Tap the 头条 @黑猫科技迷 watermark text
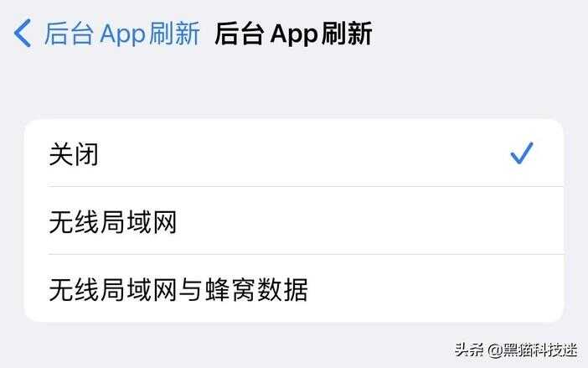This screenshot has height=368, width=588. pos(516,350)
